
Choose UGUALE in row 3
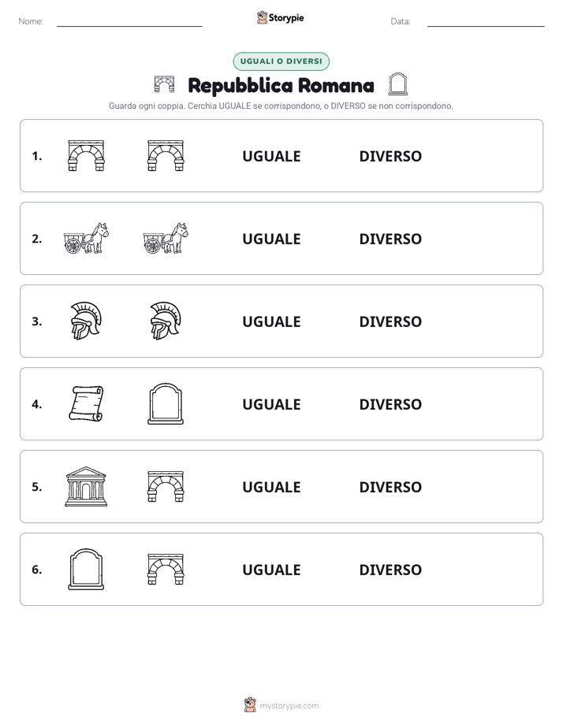[271, 321]
